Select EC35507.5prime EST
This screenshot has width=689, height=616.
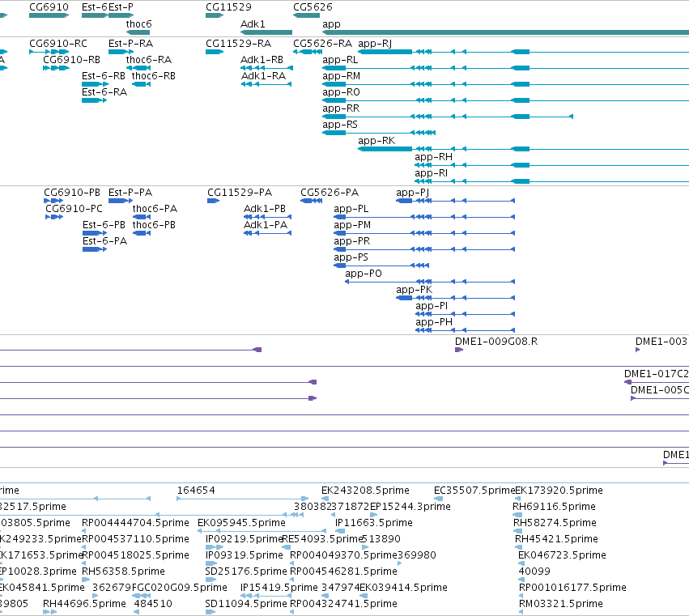(439, 499)
